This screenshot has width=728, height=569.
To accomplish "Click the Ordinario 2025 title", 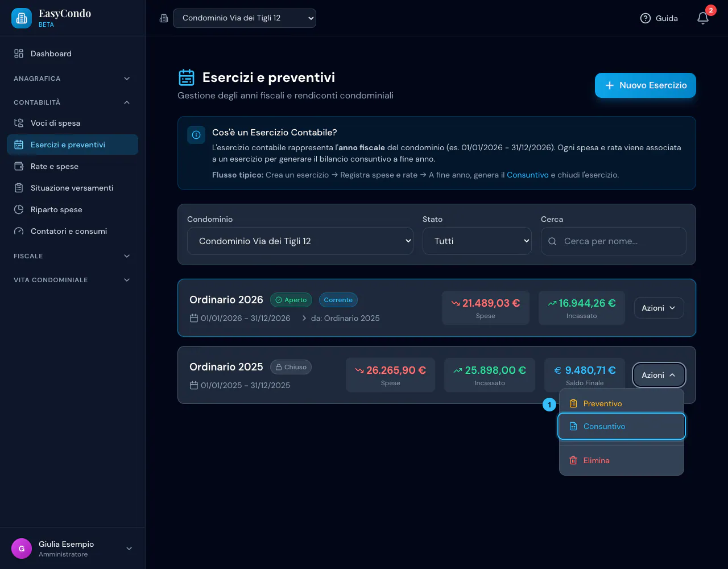I will click(x=226, y=367).
